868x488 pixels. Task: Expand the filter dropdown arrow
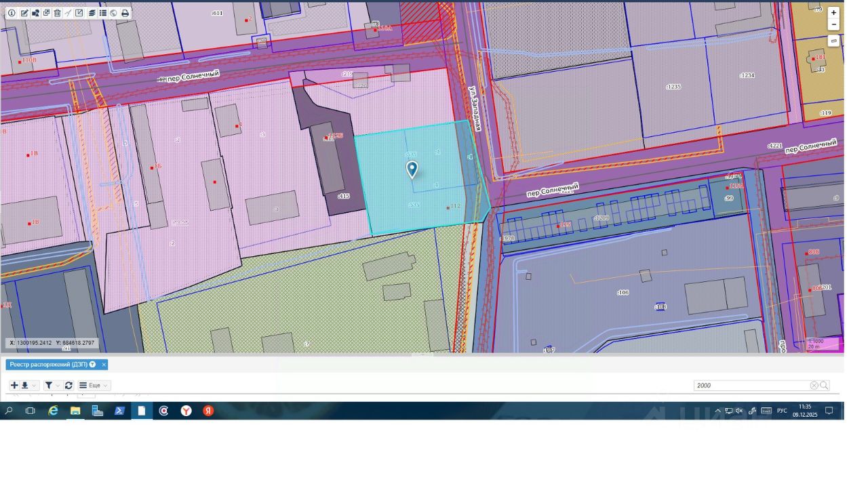pyautogui.click(x=58, y=386)
